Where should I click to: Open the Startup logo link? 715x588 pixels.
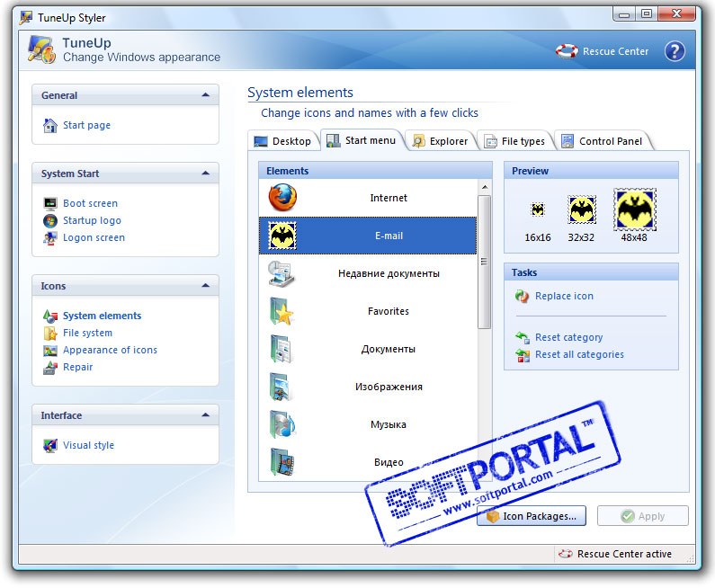[x=92, y=220]
